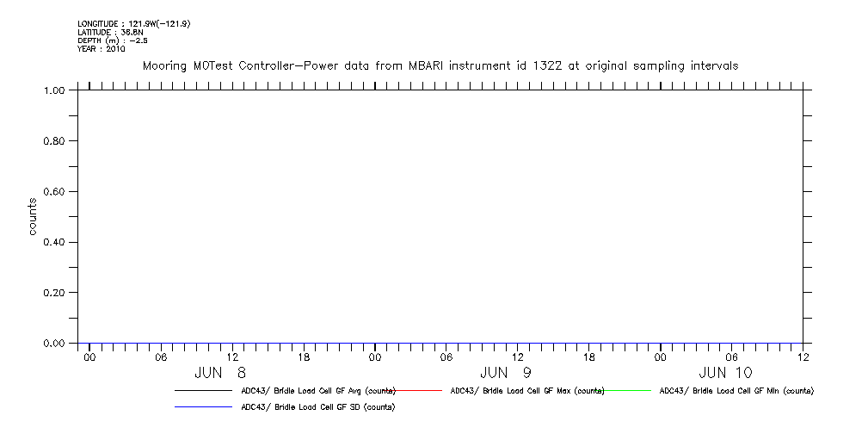
Task: Click the 1.00 y-axis tick label
Action: click(x=55, y=90)
